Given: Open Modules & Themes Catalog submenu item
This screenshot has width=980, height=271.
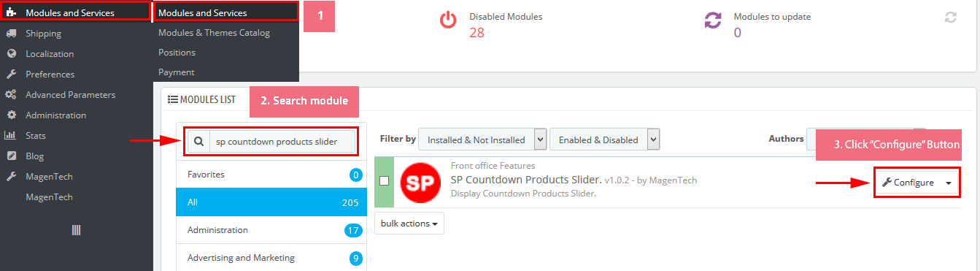Looking at the screenshot, I should click(214, 33).
